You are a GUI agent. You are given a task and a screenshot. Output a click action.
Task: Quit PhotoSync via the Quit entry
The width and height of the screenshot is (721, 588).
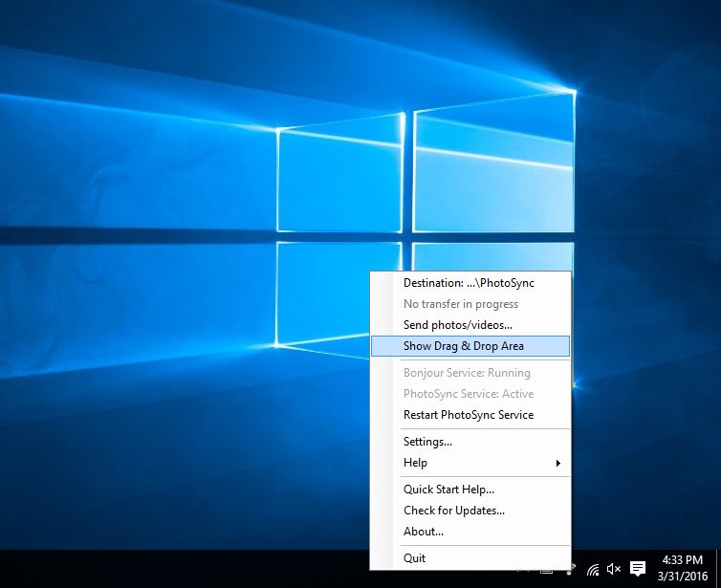point(470,558)
